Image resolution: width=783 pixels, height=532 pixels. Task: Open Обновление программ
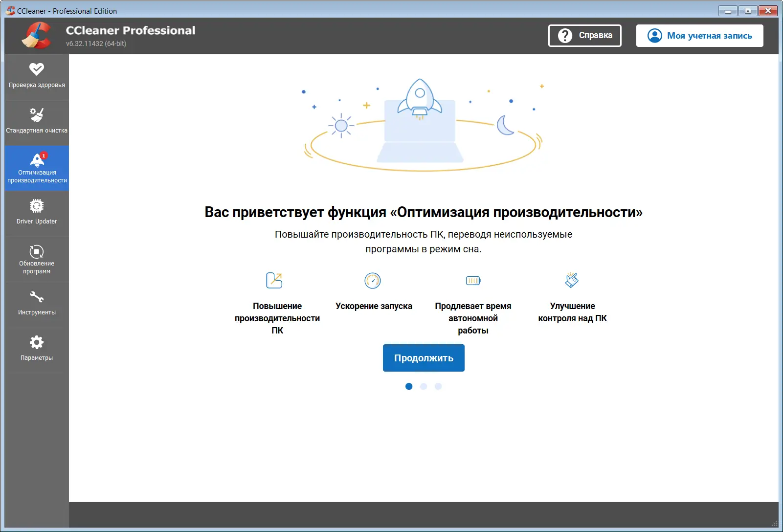click(x=36, y=259)
